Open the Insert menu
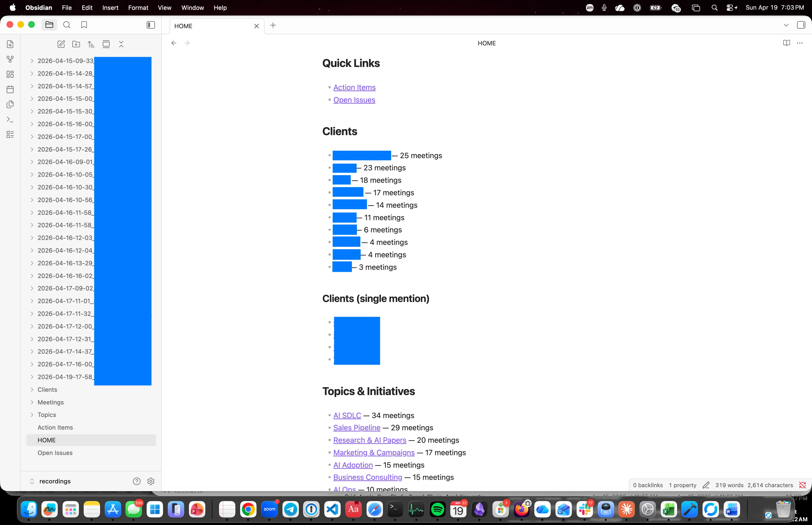 (x=110, y=8)
